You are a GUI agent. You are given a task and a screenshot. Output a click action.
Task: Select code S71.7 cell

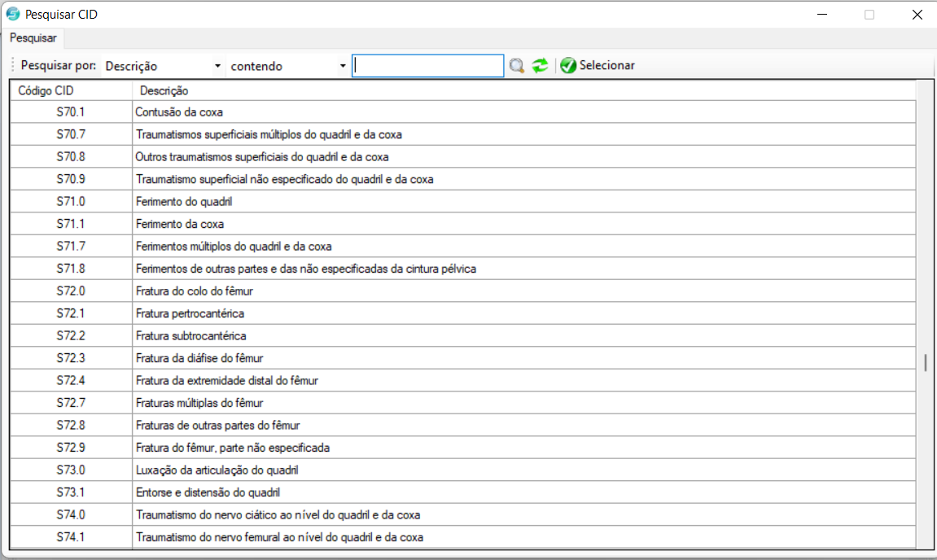click(71, 247)
